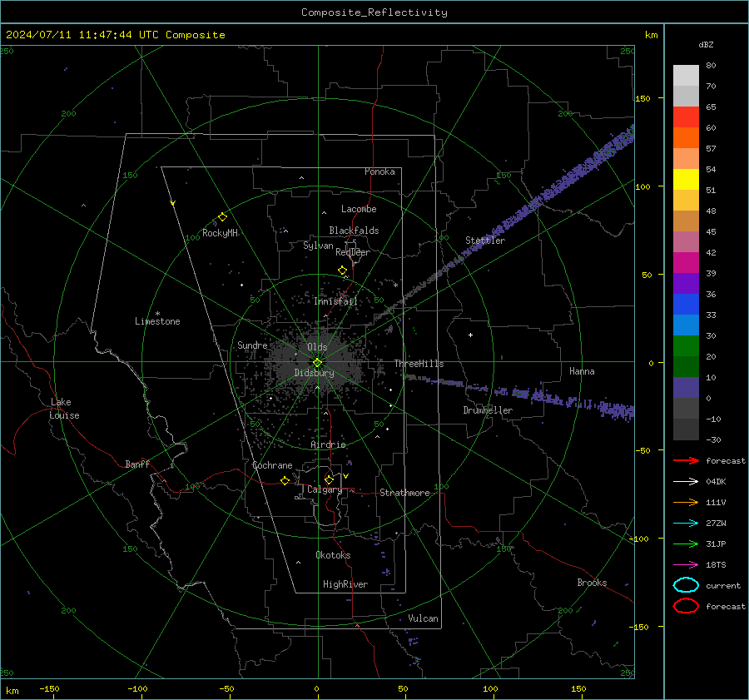749x700 pixels.
Task: Select the Lake Louise label
Action: point(64,409)
